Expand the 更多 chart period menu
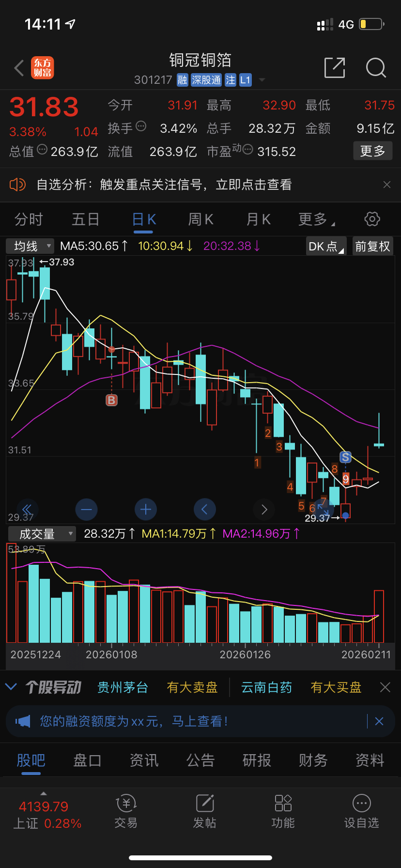Image resolution: width=401 pixels, height=868 pixels. pos(317,219)
